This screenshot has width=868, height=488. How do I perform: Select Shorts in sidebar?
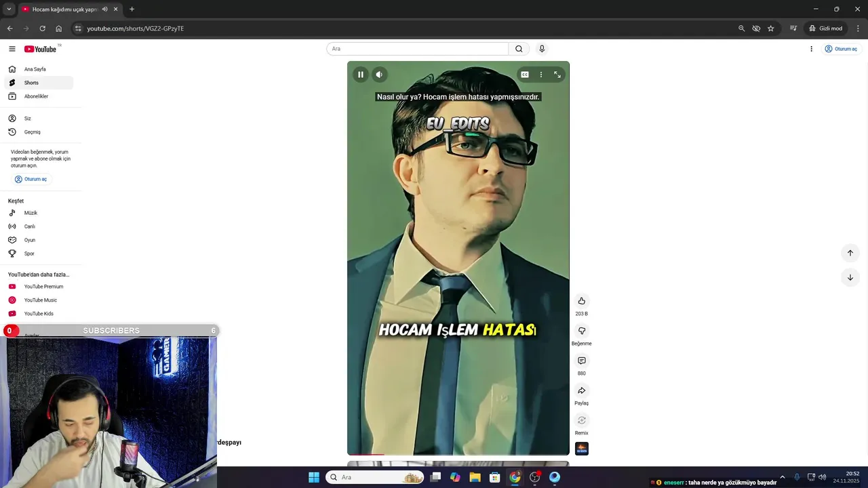pos(39,83)
